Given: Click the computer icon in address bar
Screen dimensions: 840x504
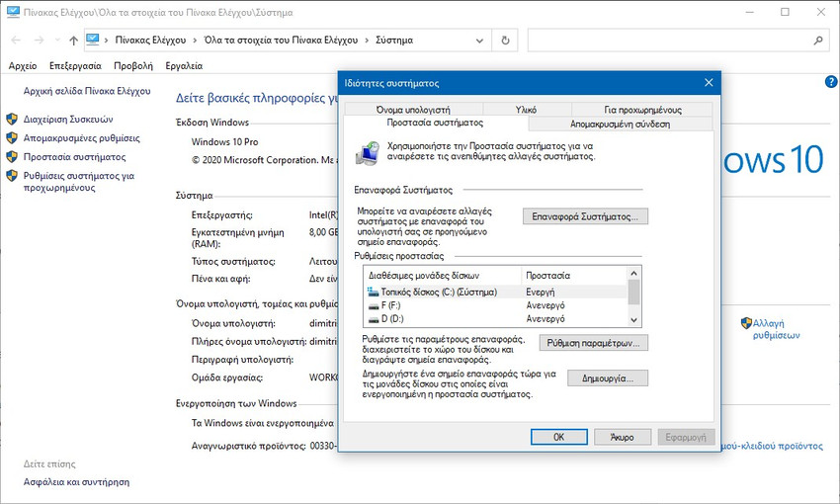Looking at the screenshot, I should (93, 40).
